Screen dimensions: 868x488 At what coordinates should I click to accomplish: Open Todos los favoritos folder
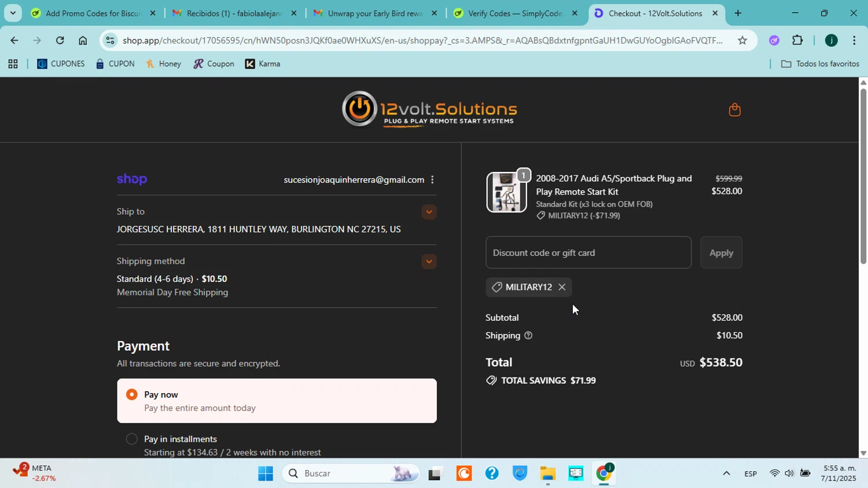pos(820,64)
